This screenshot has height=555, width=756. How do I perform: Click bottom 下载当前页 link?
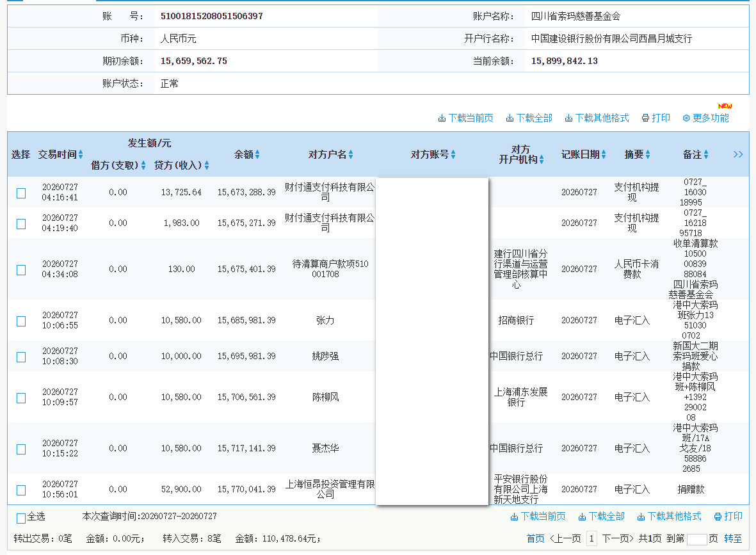(538, 517)
